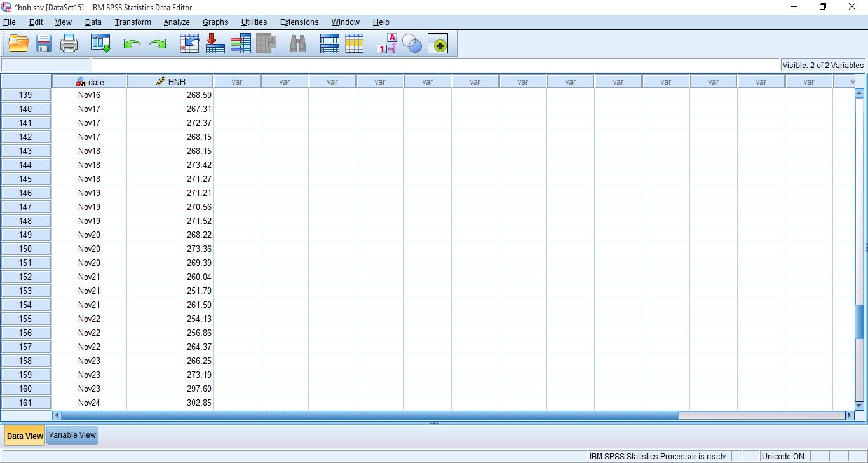Click the date cell in row 149

coord(89,235)
